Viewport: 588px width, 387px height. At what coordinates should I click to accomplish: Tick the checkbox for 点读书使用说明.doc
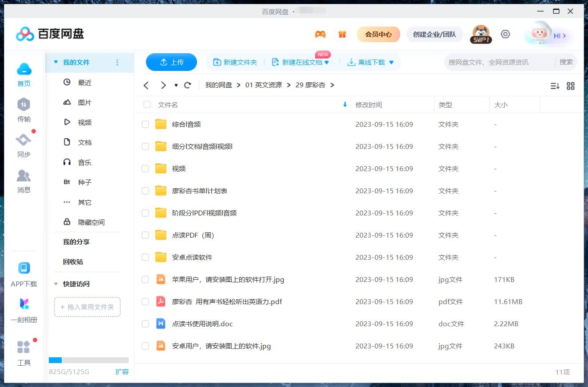[x=145, y=324]
